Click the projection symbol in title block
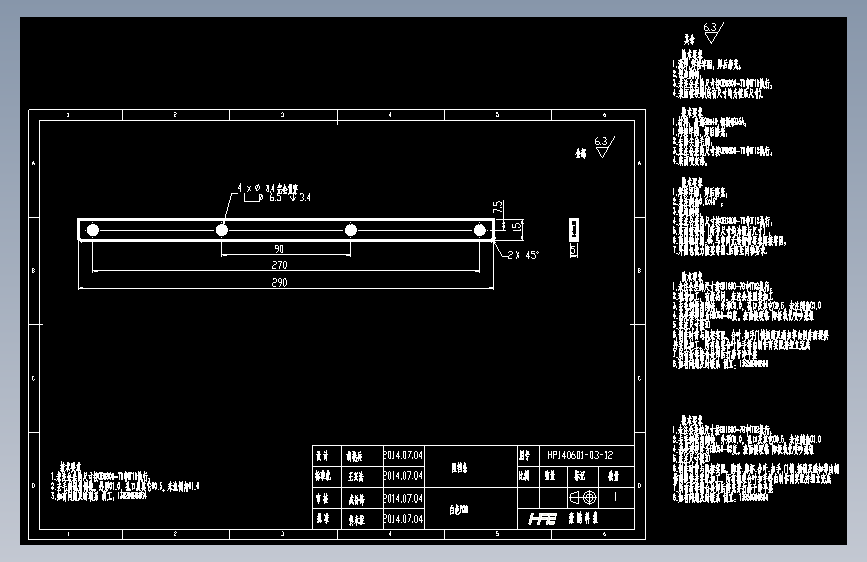Viewport: 867px width, 562px height. point(583,497)
